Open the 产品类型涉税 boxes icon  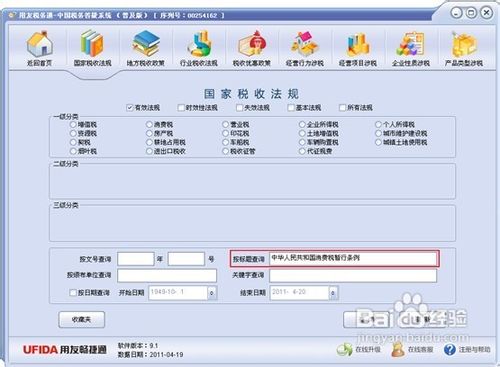[464, 44]
